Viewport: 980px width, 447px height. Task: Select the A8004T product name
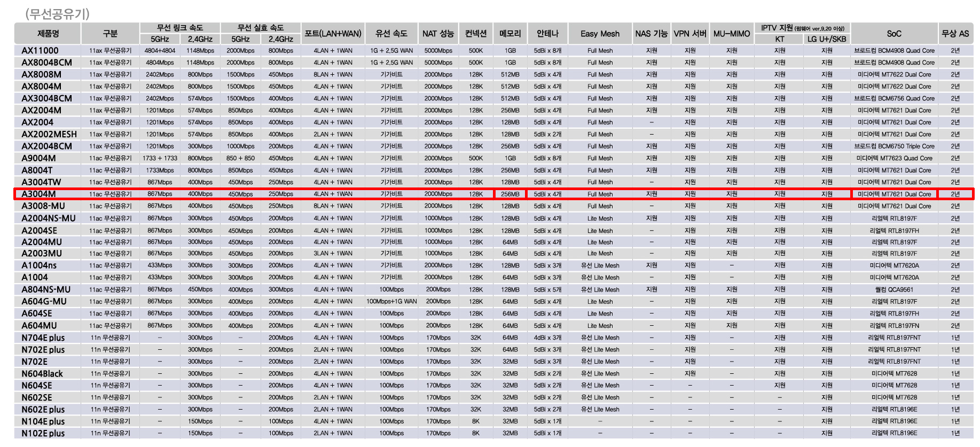tap(37, 170)
